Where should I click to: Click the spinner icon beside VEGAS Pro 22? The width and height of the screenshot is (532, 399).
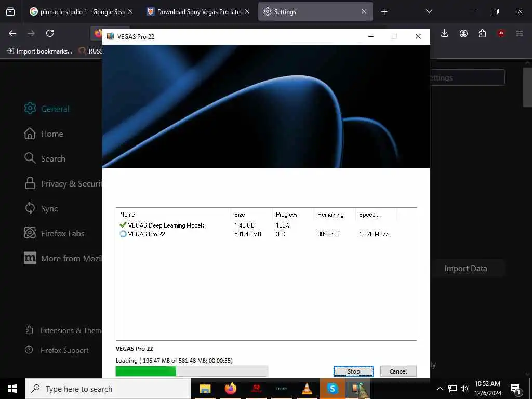(123, 234)
